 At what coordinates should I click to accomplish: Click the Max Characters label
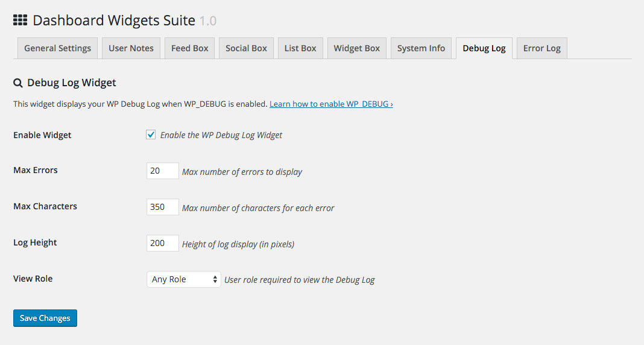(45, 206)
